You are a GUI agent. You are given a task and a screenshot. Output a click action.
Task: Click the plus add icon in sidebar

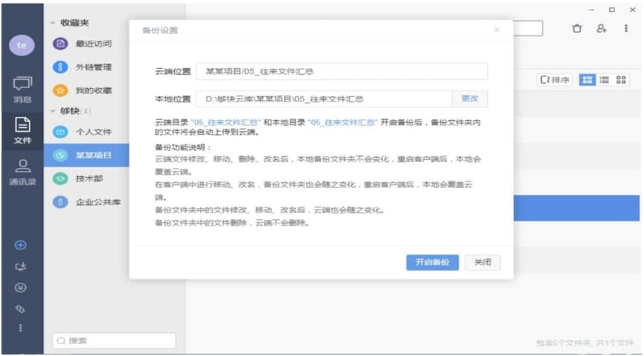(21, 245)
